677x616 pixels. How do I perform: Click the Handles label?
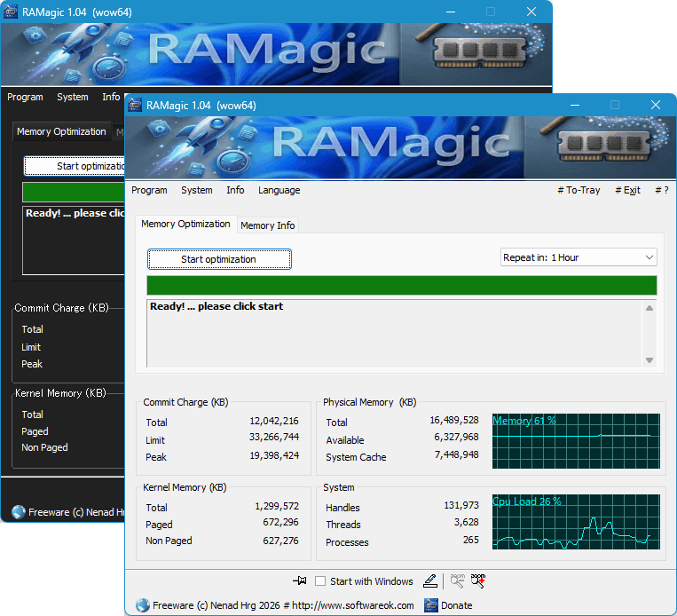point(342,508)
